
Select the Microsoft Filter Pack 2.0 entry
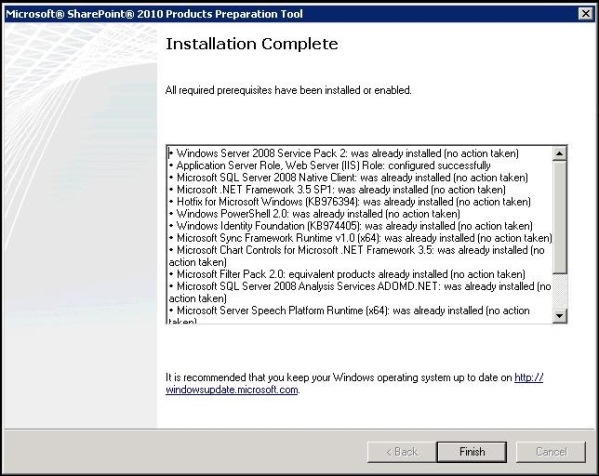(347, 274)
